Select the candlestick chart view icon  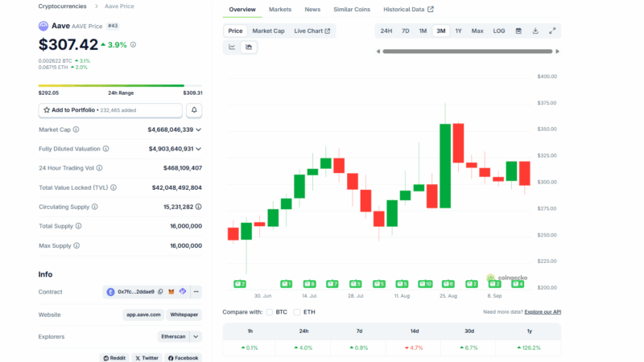(249, 47)
